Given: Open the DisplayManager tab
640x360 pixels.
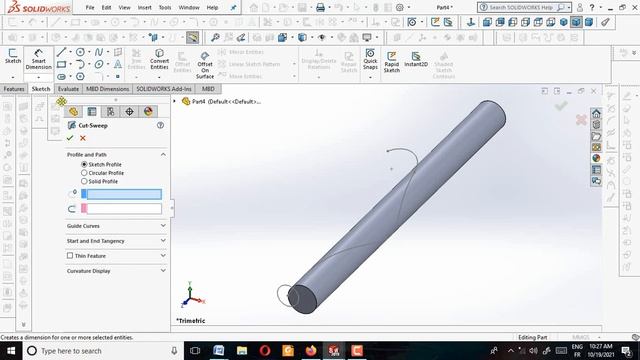Looking at the screenshot, I should [148, 111].
